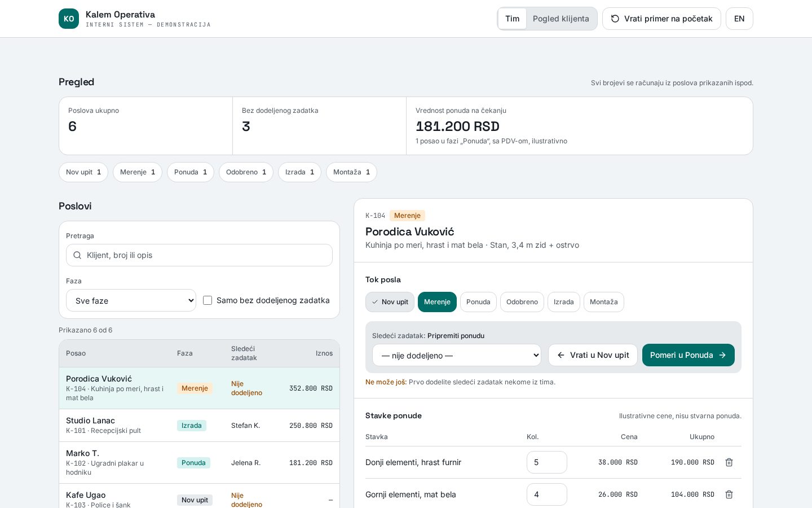This screenshot has height=508, width=812.
Task: Click the search magnifier icon in Pretraga
Action: 77,255
